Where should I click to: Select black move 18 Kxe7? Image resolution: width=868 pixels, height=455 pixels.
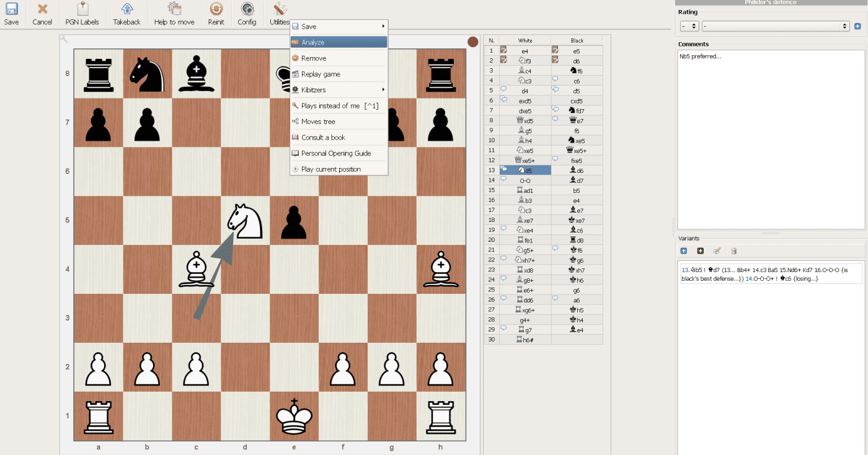click(577, 220)
